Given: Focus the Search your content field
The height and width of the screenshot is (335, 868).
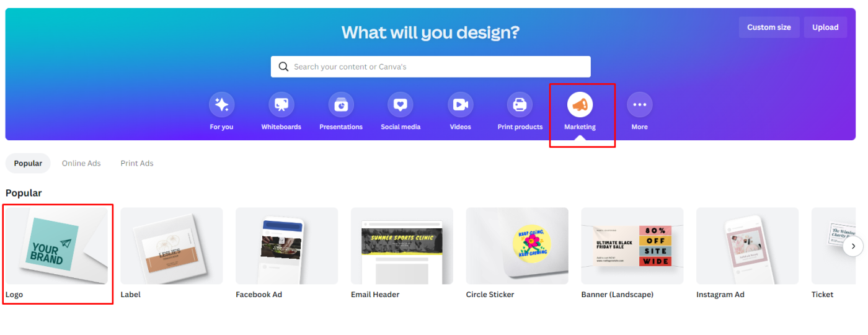Looking at the screenshot, I should 431,66.
